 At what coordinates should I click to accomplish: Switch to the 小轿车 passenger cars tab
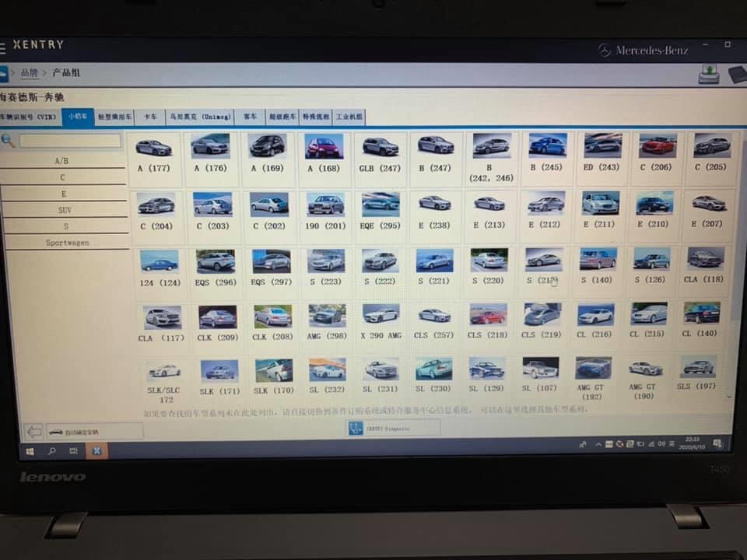point(78,116)
